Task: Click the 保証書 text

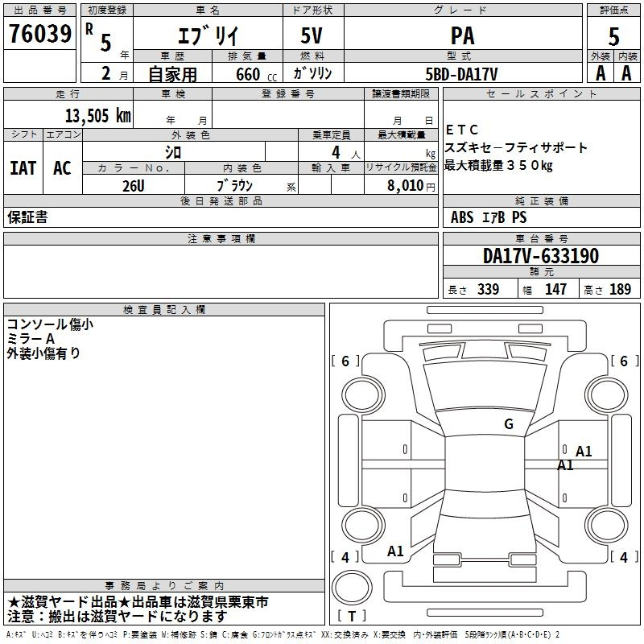Action: point(27,217)
